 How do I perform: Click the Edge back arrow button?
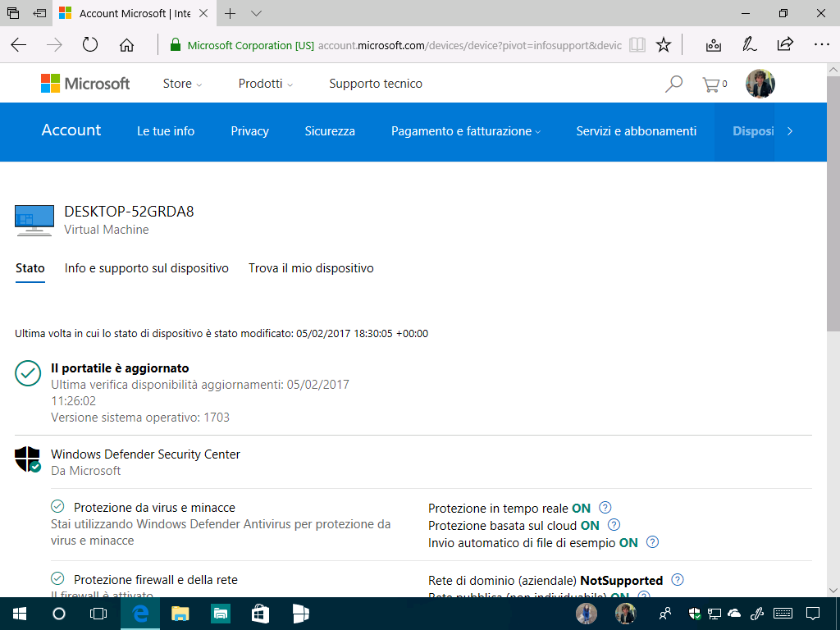point(19,44)
